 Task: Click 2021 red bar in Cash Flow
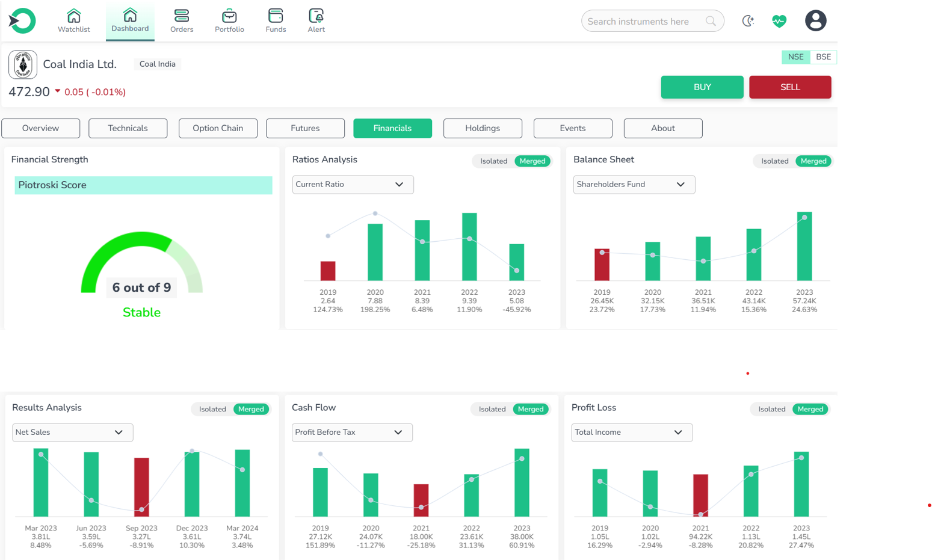[421, 500]
